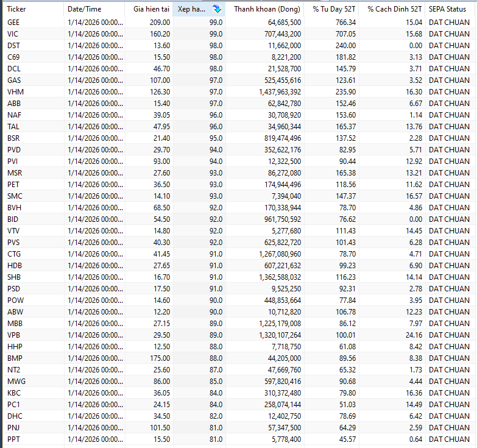This screenshot has width=477, height=448.
Task: Select the BVH ticker cell
Action: click(14, 207)
